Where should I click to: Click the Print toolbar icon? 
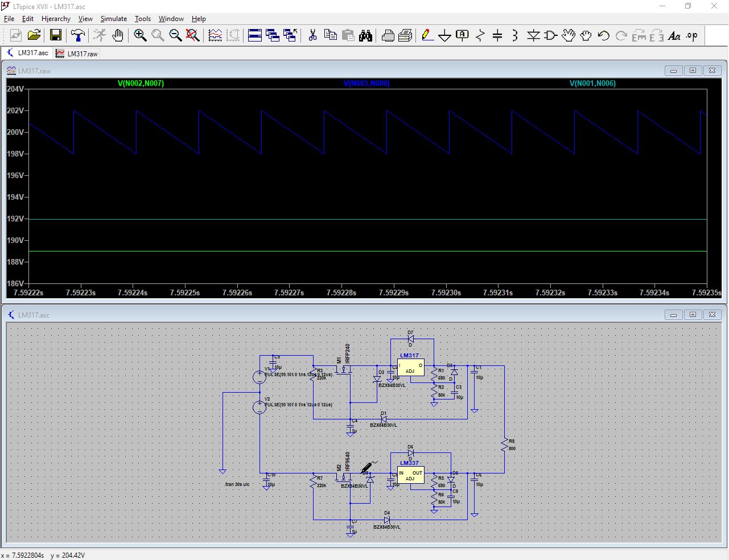tap(388, 36)
